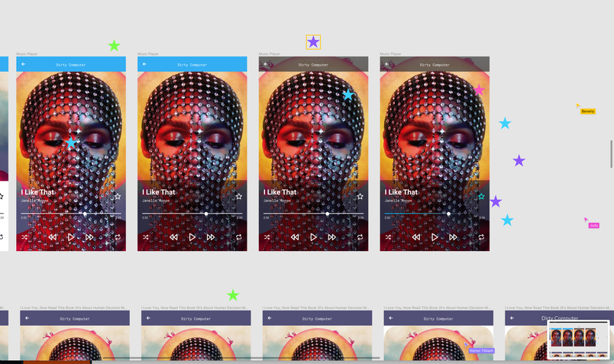Toggle teal favorite star in fourth Music Player frame
The image size is (614, 364).
click(x=481, y=196)
